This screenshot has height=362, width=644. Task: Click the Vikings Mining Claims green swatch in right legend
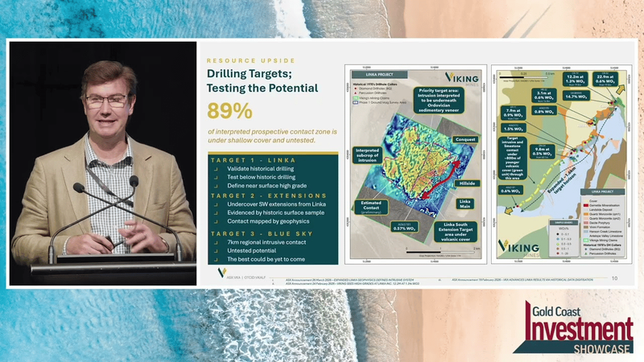pos(586,241)
